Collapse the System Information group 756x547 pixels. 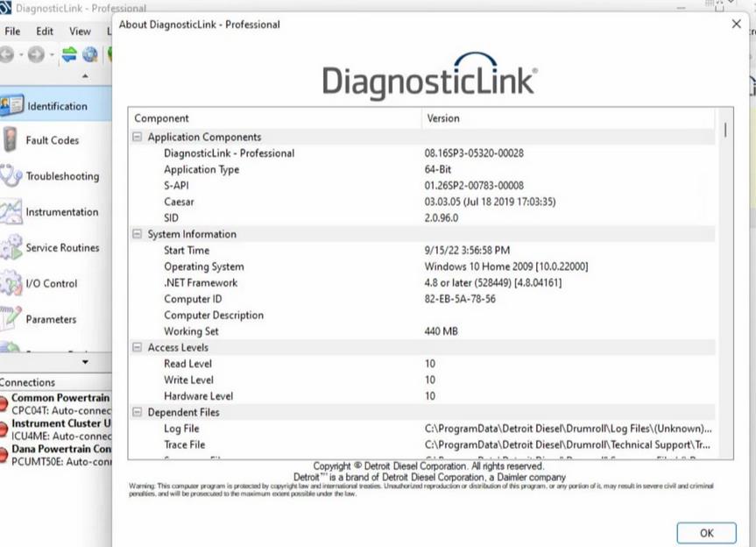[x=137, y=234]
